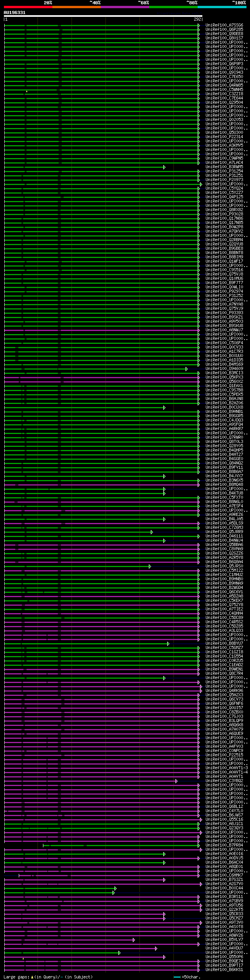Image resolution: width=250 pixels, height=980 pixels.
Task: Click the query end position 292
Action: (197, 19)
